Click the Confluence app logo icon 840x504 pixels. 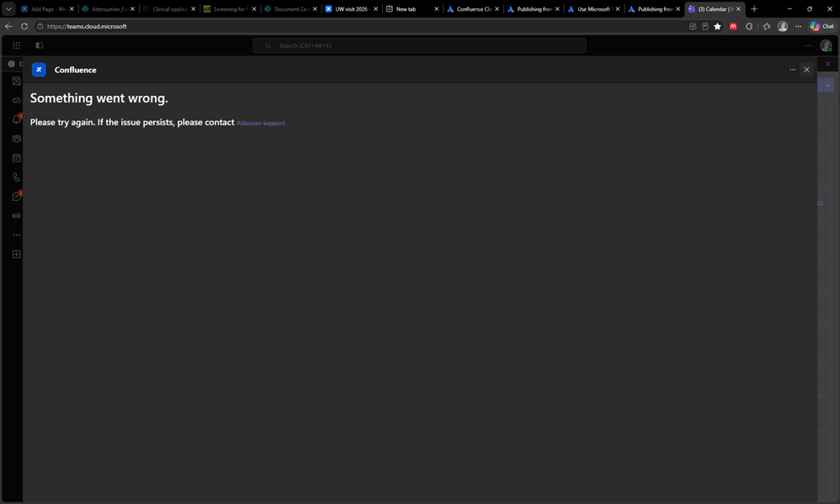click(x=39, y=70)
